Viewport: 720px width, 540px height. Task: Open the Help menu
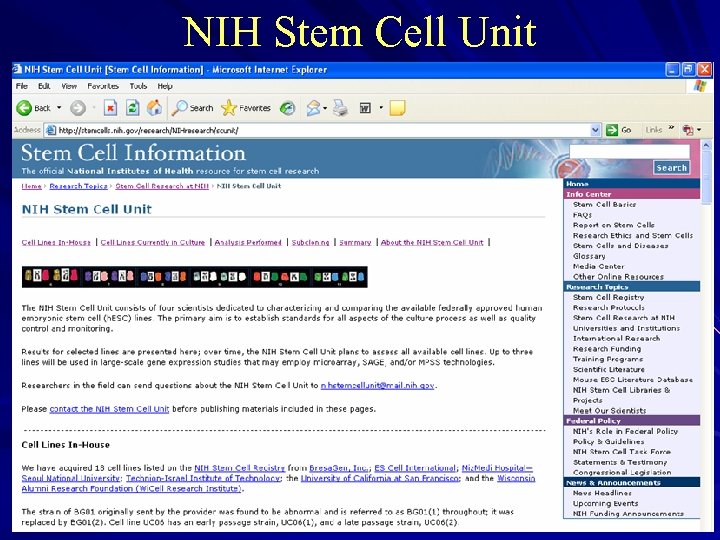click(165, 86)
